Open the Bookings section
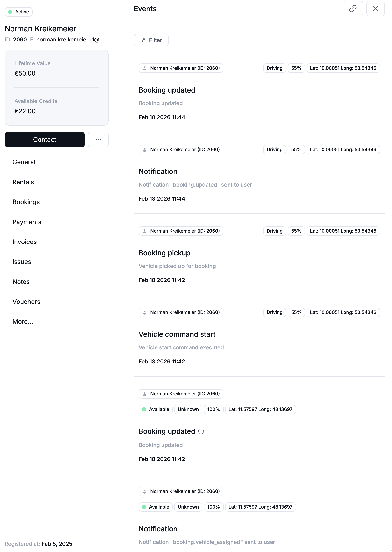Image resolution: width=392 pixels, height=552 pixels. coord(26,202)
